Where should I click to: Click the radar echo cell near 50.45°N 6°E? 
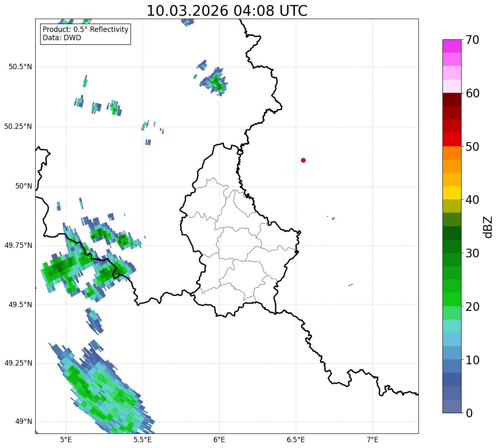pos(215,81)
